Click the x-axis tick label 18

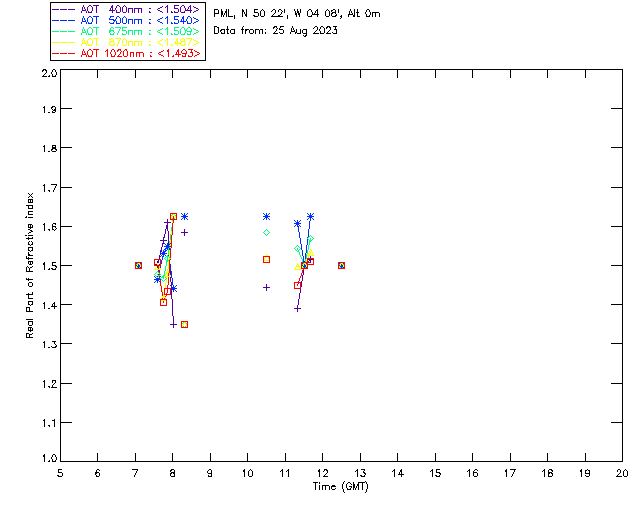[548, 473]
